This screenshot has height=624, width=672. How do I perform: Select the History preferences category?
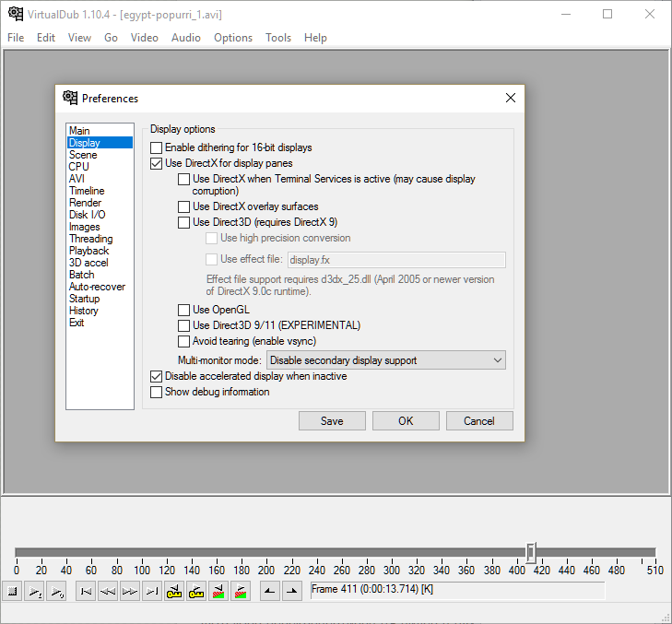coord(100,311)
